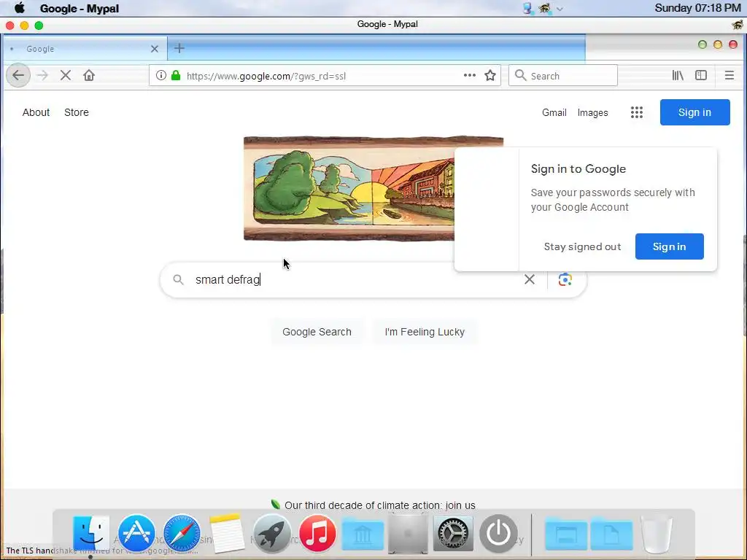Open the documents folder in dock

point(612,534)
